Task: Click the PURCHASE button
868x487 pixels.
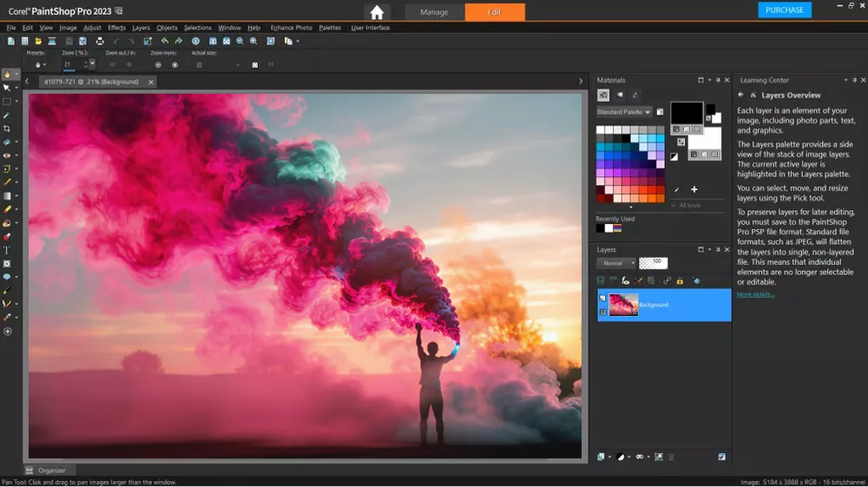Action: [785, 10]
